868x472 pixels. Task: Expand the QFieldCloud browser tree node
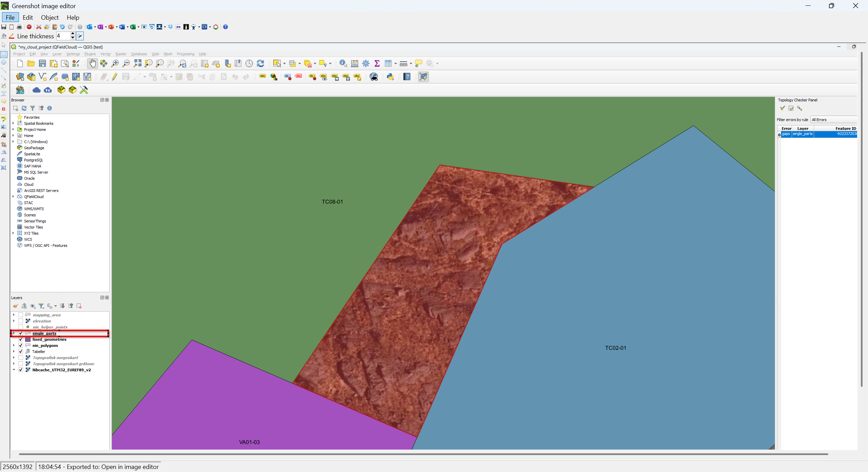(13, 197)
